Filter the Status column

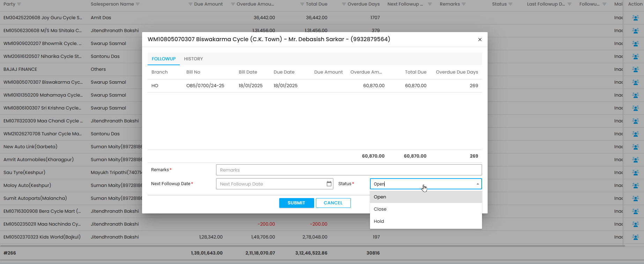511,4
